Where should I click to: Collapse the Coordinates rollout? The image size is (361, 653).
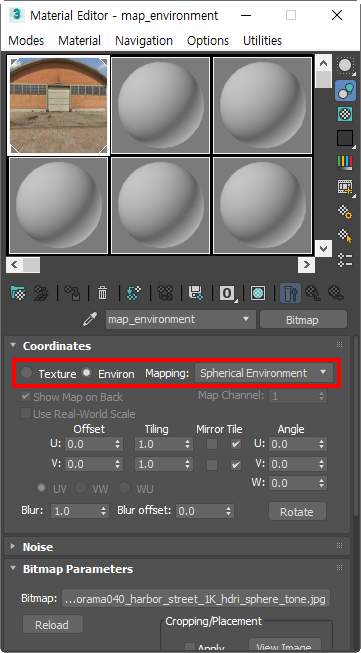pos(13,345)
